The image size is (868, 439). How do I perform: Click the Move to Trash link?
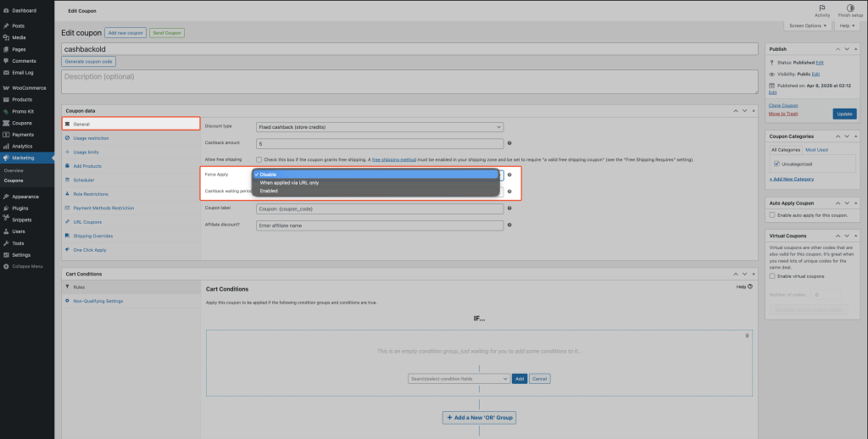(783, 114)
